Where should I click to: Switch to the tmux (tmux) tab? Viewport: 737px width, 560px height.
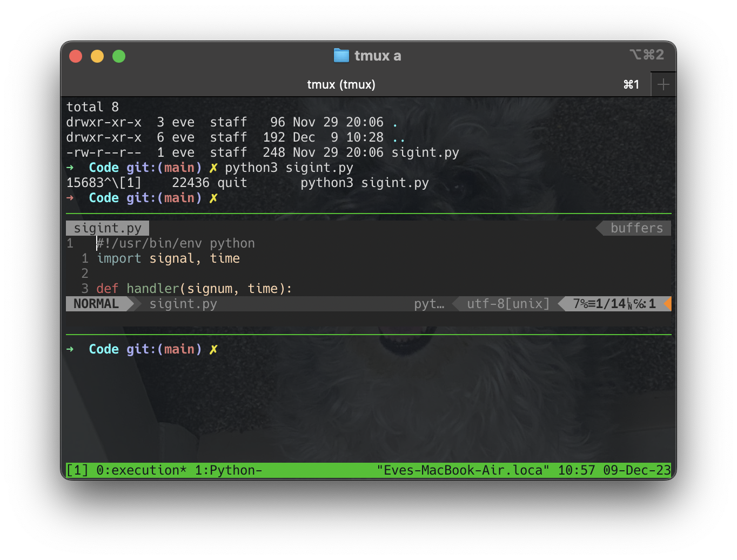[x=341, y=84]
